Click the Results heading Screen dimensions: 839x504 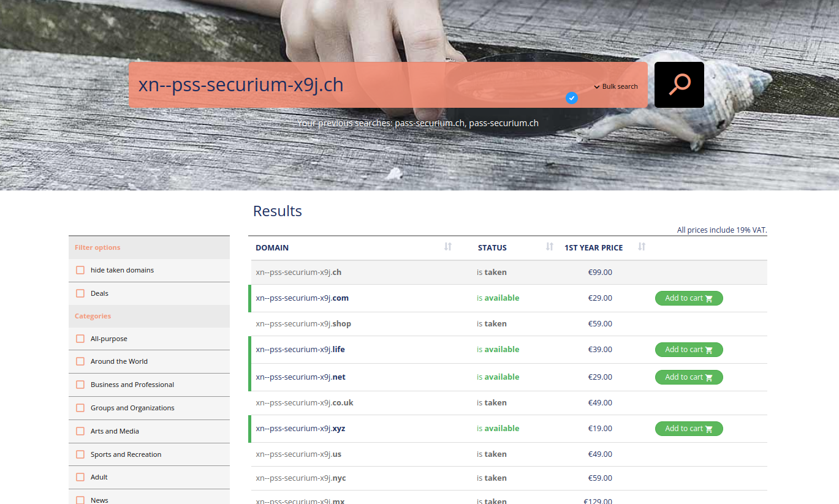[278, 211]
